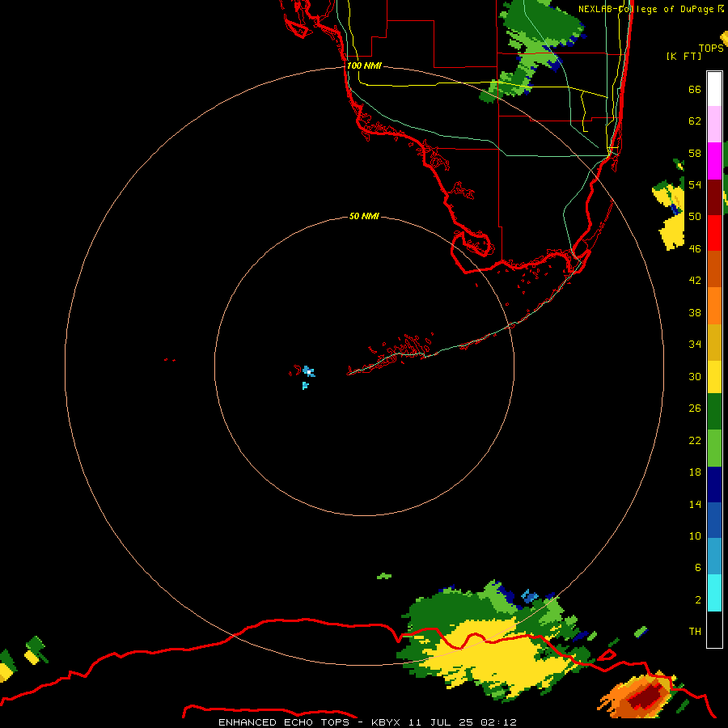Click the cyan legend color segment
This screenshot has width=728, height=728.
tap(714, 593)
